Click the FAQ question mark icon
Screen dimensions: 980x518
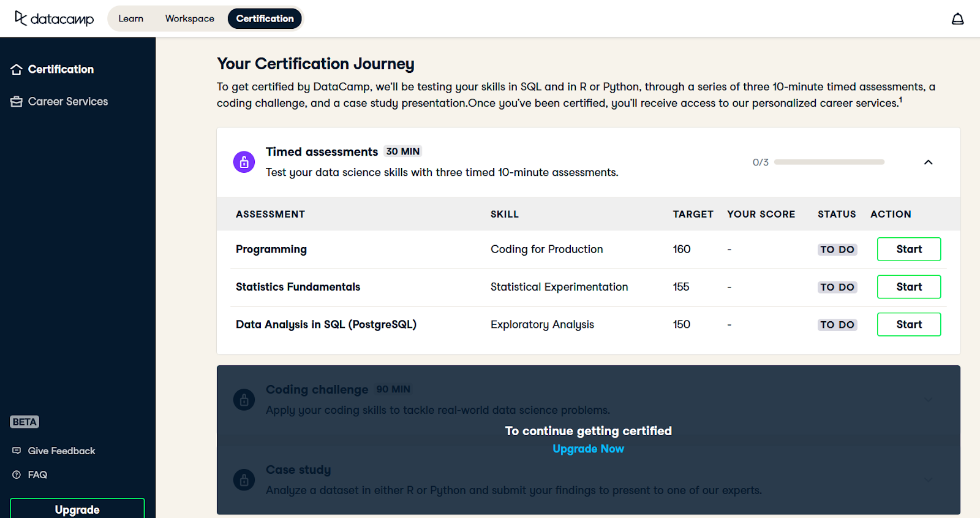(17, 474)
